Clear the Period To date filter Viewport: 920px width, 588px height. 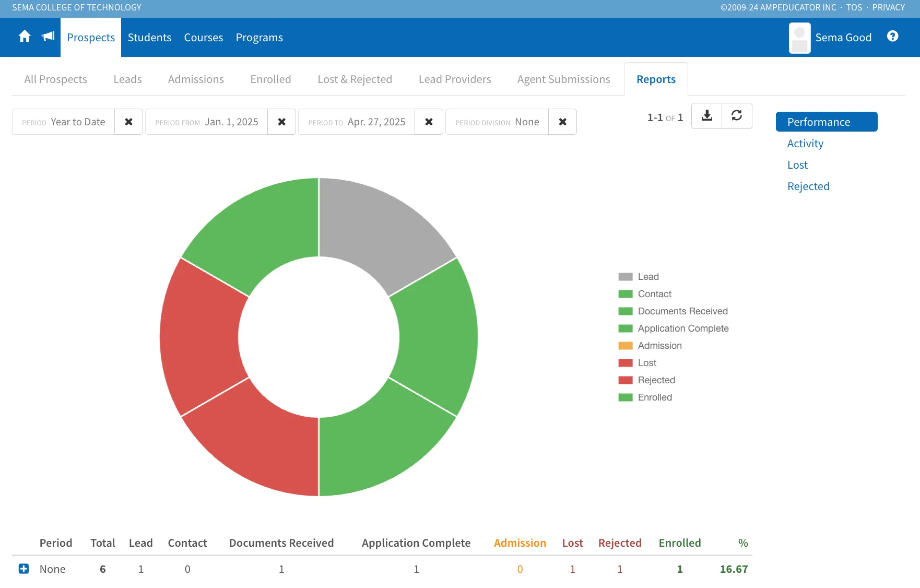[429, 122]
